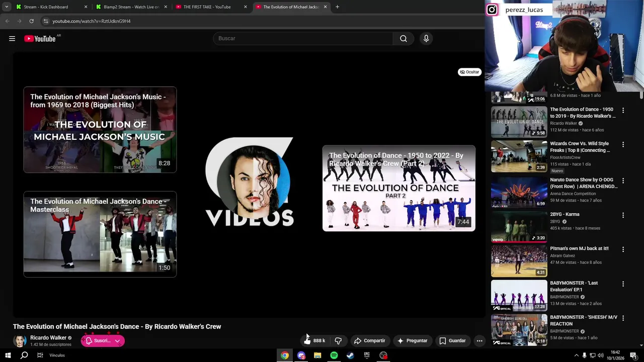644x362 pixels.
Task: Open Chrome tab search dropdown
Action: click(7, 7)
